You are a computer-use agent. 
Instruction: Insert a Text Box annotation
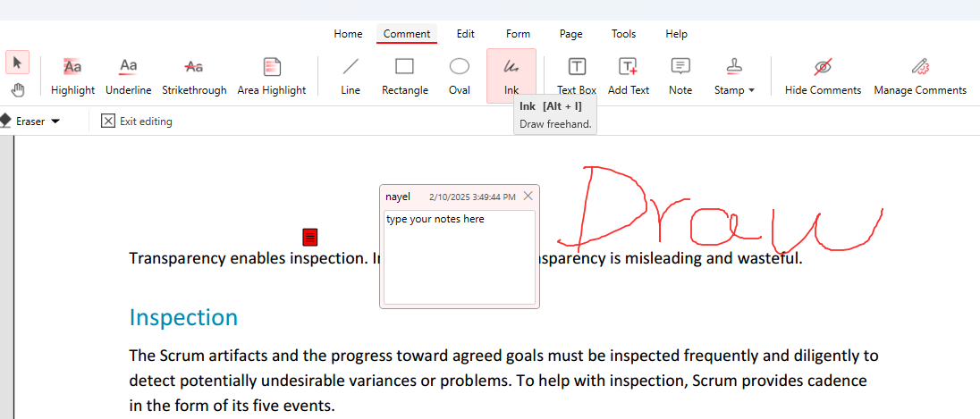coord(577,76)
